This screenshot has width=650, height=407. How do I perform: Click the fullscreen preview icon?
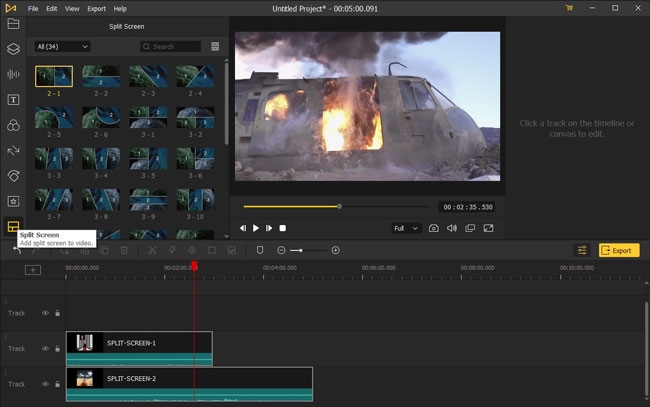click(x=488, y=228)
